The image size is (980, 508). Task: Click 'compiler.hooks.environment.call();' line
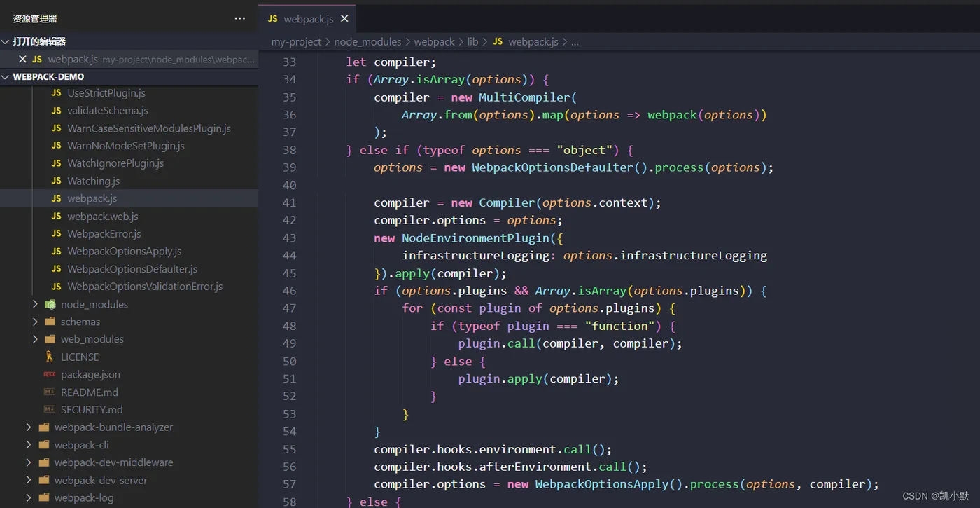[x=493, y=449]
